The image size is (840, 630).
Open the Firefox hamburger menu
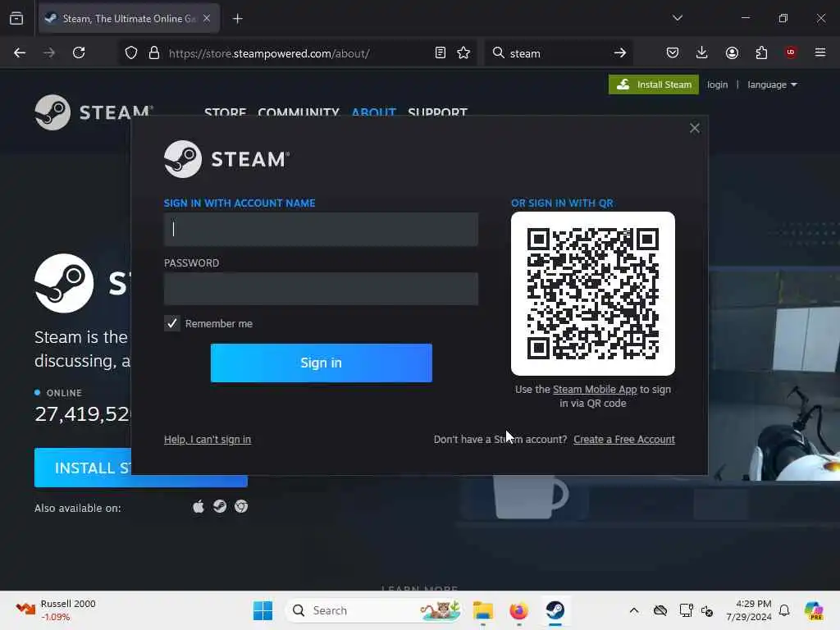click(820, 52)
